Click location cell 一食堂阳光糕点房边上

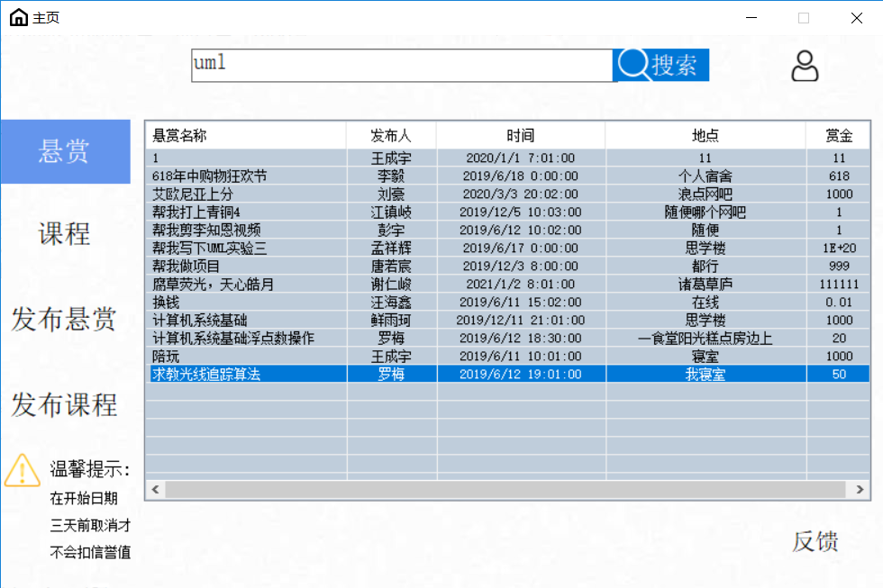(705, 339)
